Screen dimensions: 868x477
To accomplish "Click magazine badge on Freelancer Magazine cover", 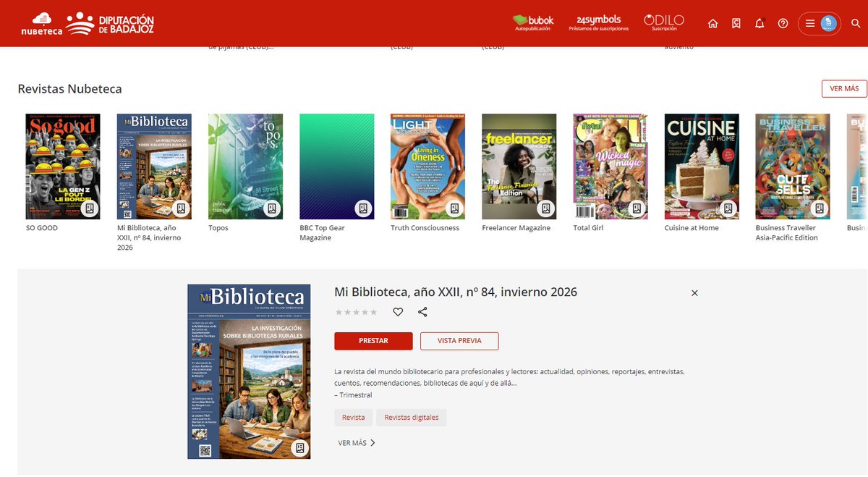I will [x=545, y=208].
